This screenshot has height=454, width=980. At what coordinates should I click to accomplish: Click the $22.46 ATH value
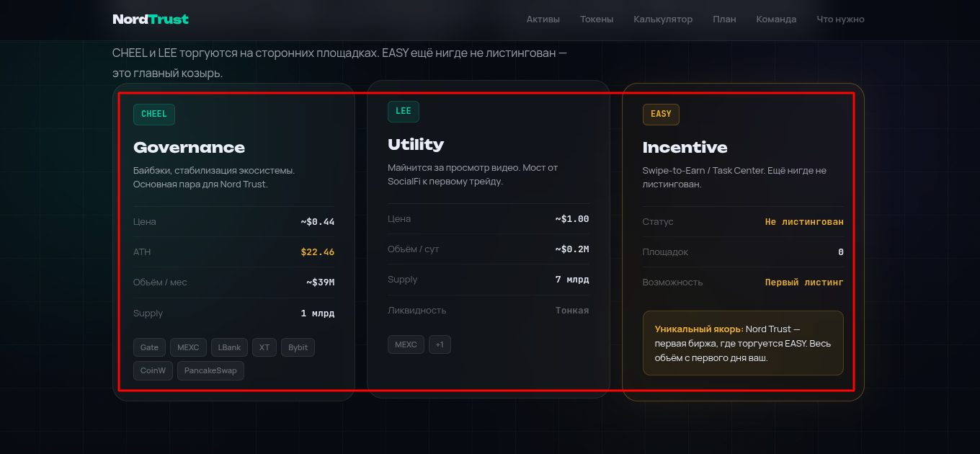(x=318, y=252)
